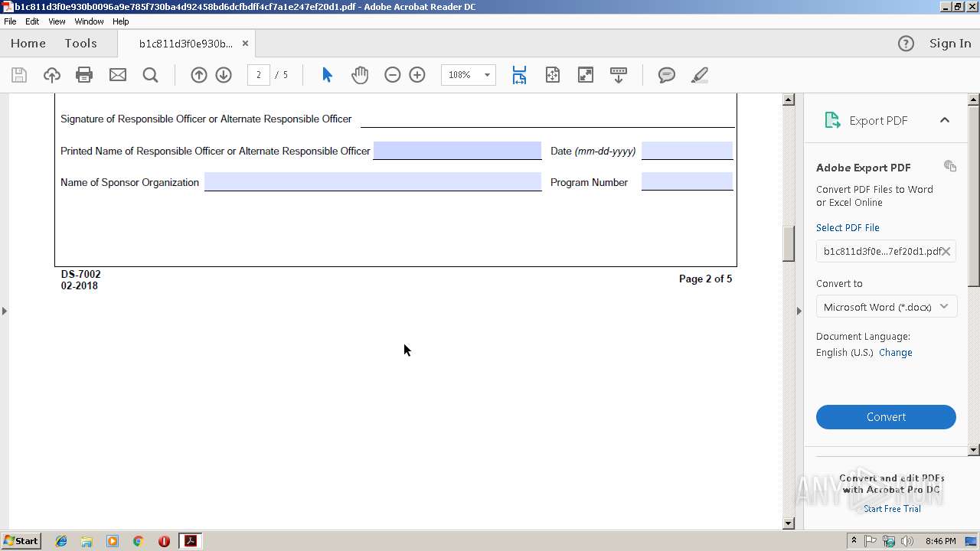Click the Sign In link
The image size is (980, 551).
[950, 44]
